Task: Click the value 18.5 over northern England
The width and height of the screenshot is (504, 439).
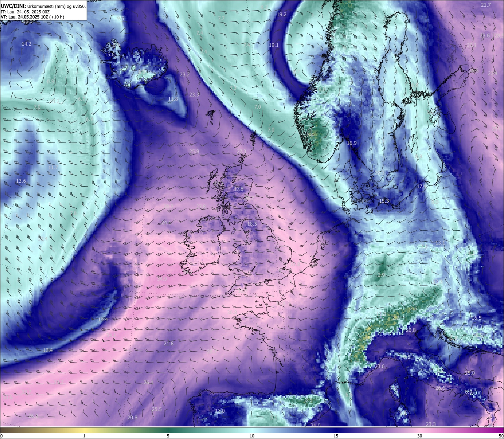Action: point(252,224)
